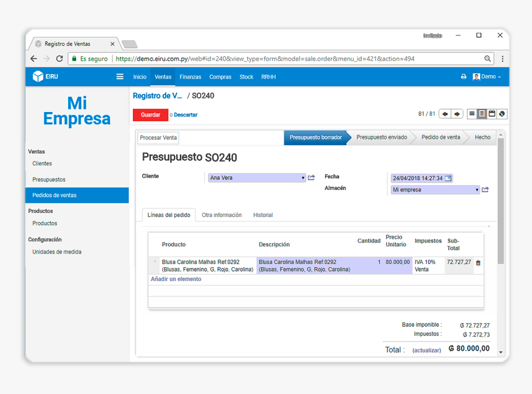
Task: Select Presupuestos in the sidebar
Action: pyautogui.click(x=49, y=179)
